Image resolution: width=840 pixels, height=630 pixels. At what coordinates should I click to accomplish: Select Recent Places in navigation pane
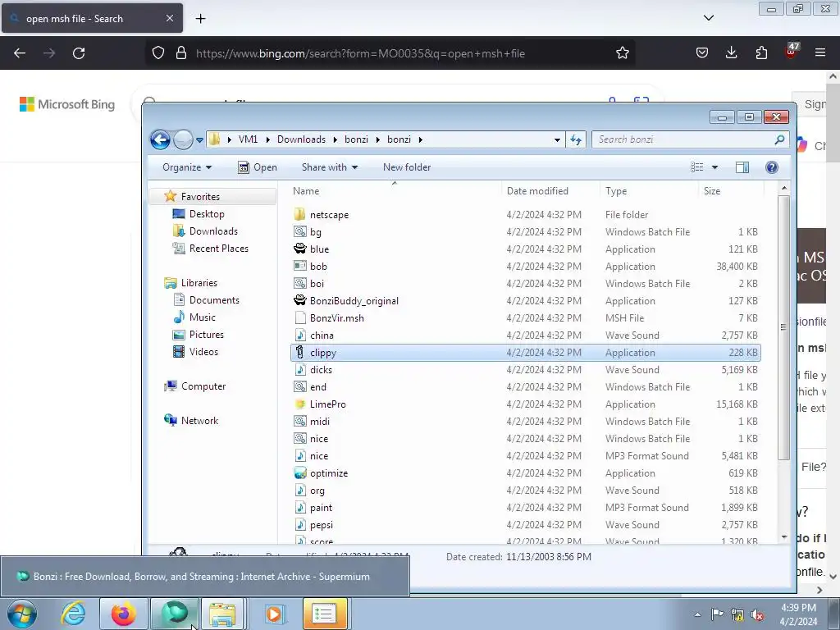click(218, 248)
